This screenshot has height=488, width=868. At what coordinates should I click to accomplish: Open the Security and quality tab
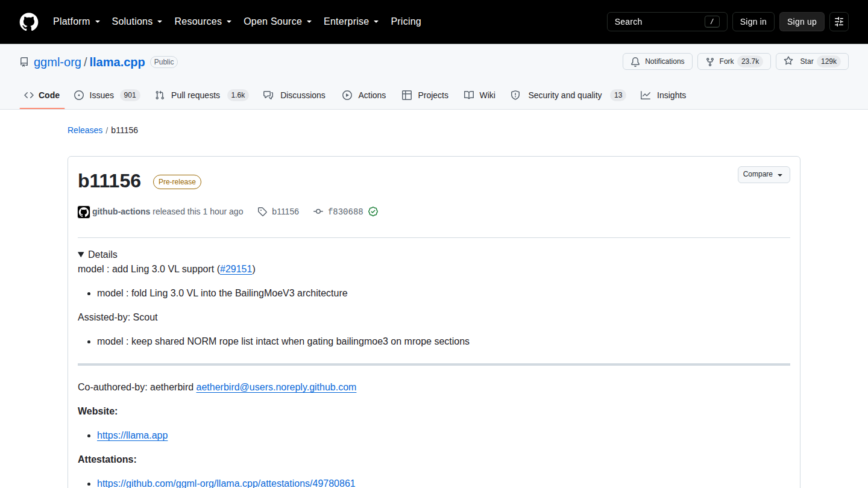point(568,95)
